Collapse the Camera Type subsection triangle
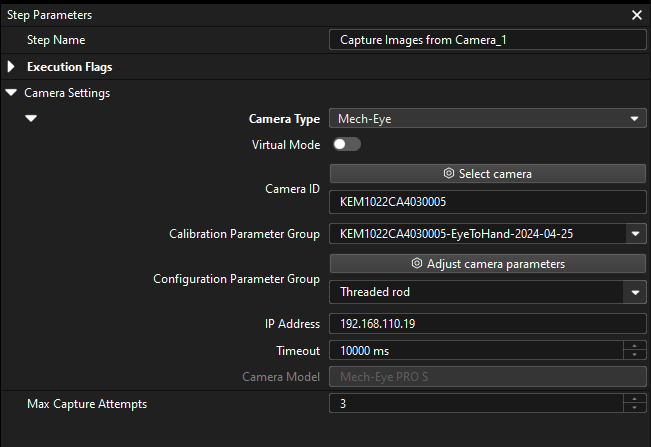The height and width of the screenshot is (447, 651). [31, 119]
